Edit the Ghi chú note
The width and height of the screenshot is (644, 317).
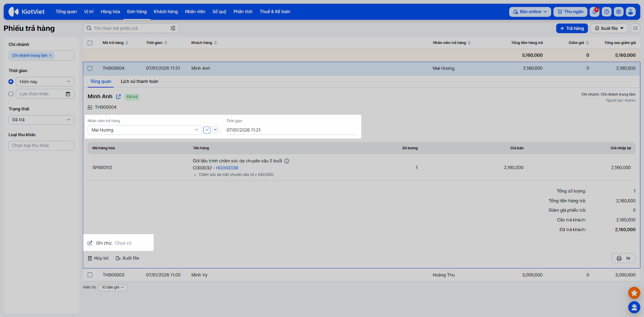coord(90,243)
